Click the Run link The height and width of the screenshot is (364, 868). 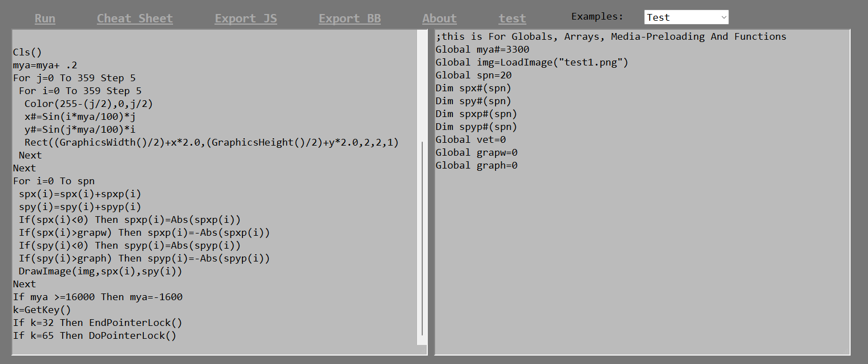point(45,18)
